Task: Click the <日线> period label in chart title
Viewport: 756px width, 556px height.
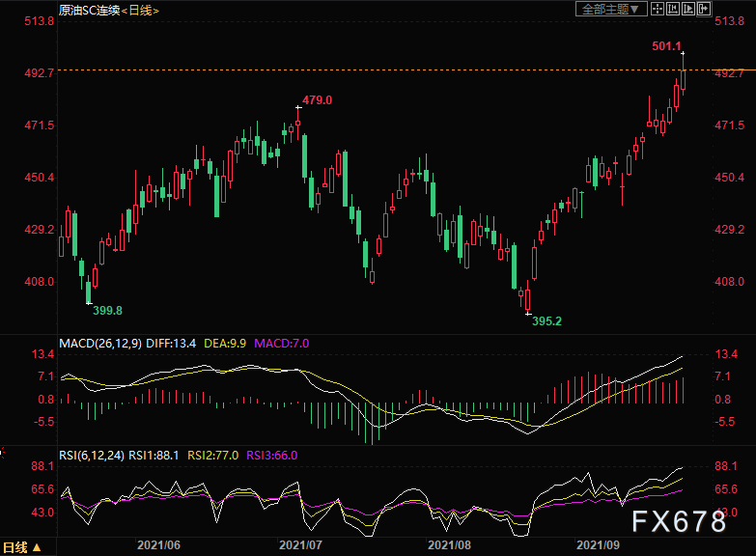Action: click(x=140, y=10)
